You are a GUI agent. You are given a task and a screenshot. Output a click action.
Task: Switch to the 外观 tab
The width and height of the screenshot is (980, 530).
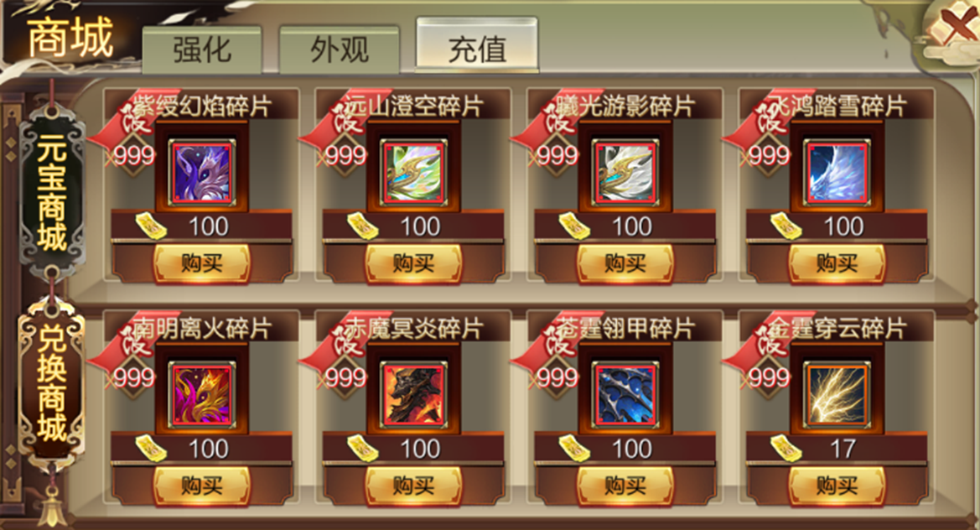coord(340,50)
